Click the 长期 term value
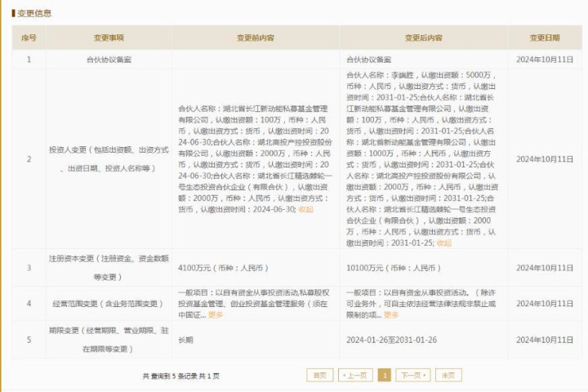 pos(185,340)
